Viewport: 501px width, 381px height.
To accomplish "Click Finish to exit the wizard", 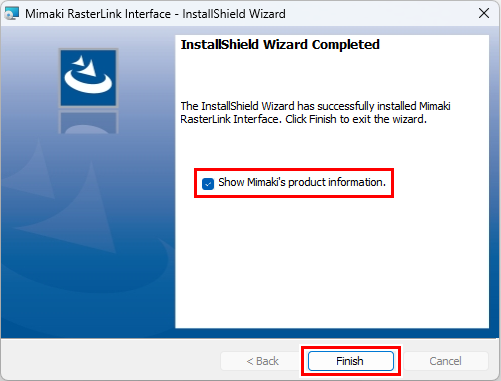I will [x=351, y=361].
